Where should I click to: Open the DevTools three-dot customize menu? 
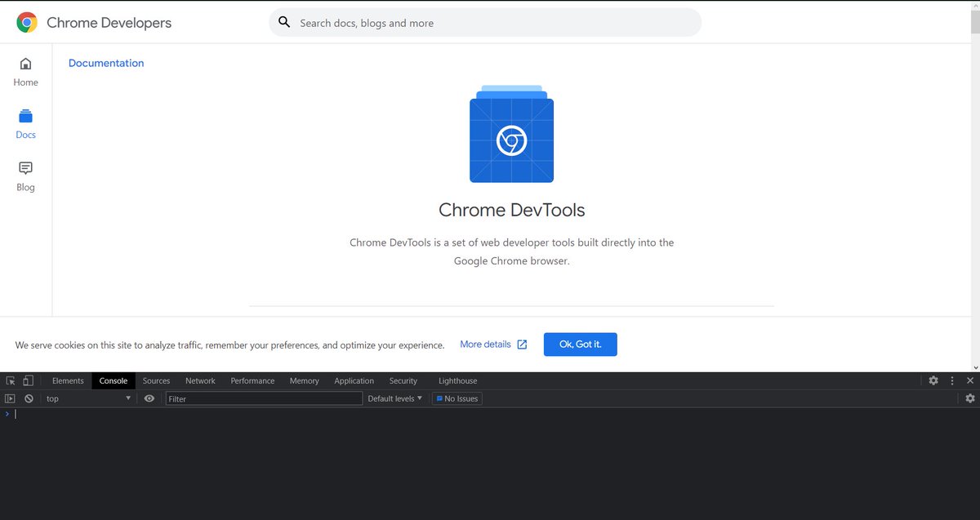click(x=952, y=380)
